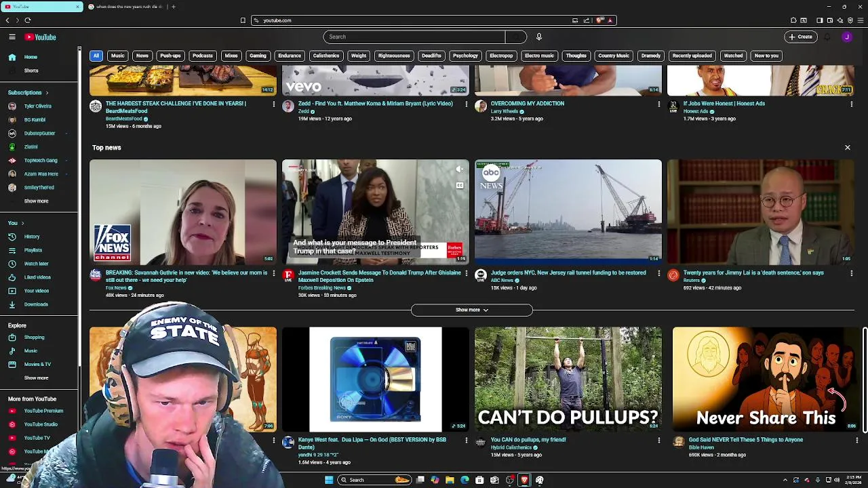Open Microsoft Edge from the taskbar
The image size is (868, 488).
click(465, 480)
